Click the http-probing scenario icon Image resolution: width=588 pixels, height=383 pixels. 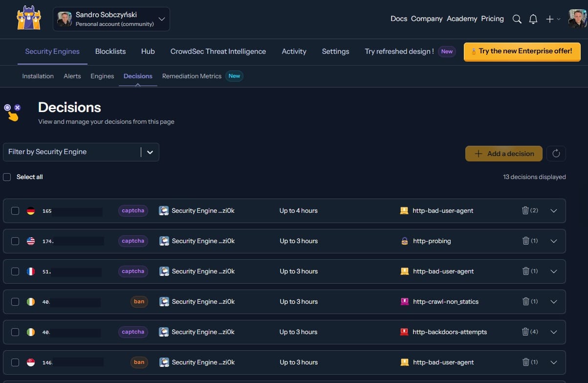(404, 241)
